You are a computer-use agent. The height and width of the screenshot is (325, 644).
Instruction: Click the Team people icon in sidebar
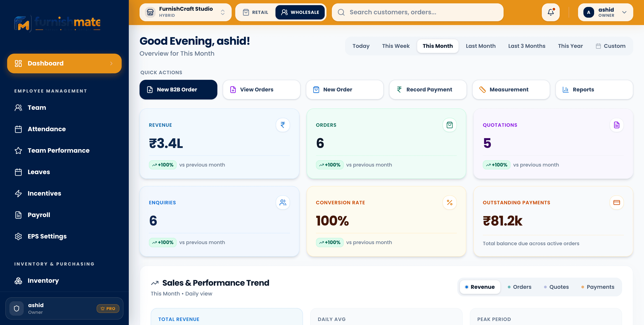click(x=18, y=108)
